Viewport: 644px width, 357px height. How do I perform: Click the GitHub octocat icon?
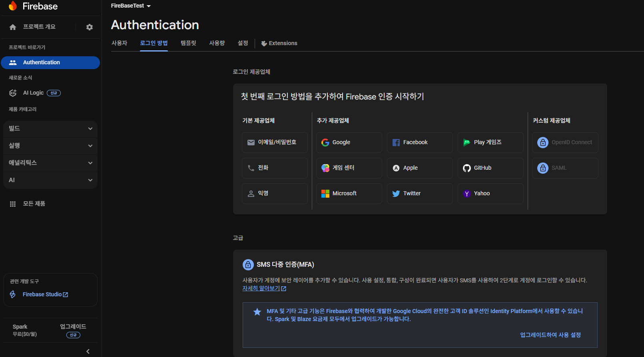[467, 168]
